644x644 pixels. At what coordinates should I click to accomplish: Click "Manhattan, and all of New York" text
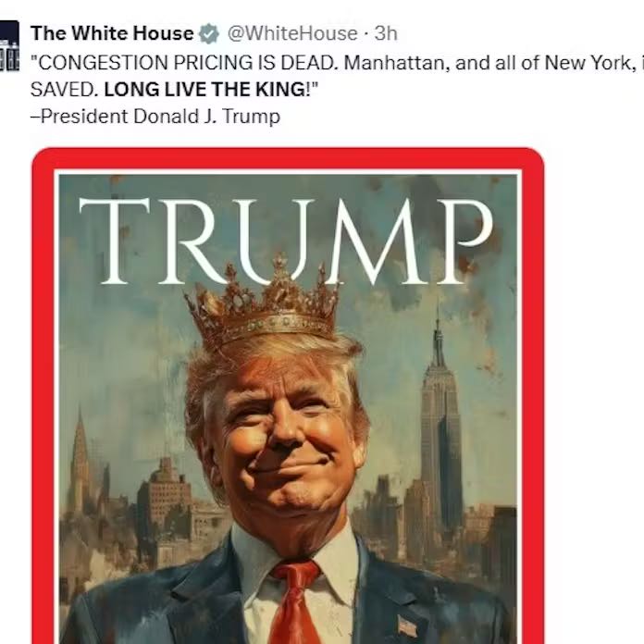488,63
